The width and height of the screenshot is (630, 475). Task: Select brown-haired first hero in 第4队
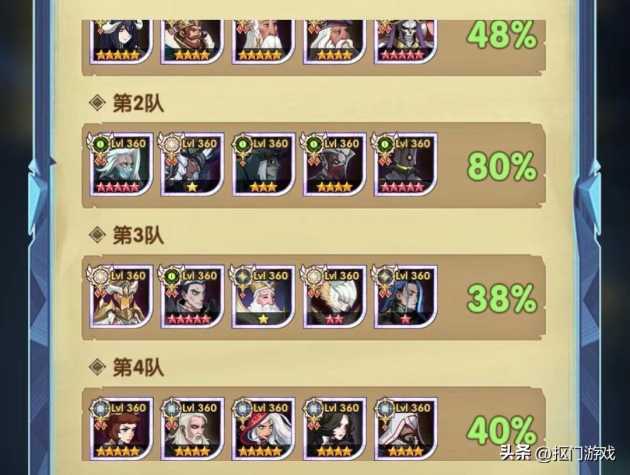tap(121, 429)
